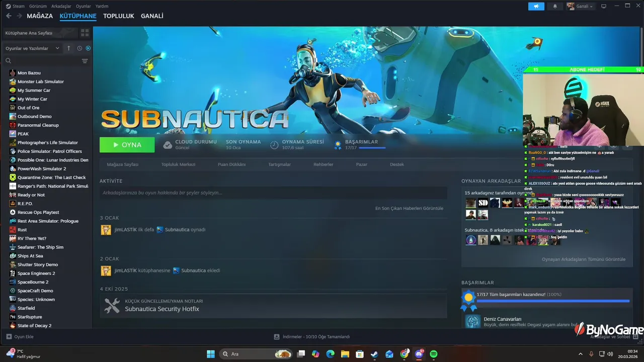The height and width of the screenshot is (362, 644).
Task: Click the OYNAMA SÜRESİ clock icon
Action: [x=274, y=145]
